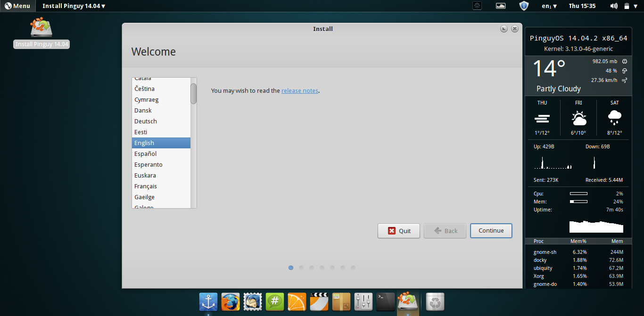The width and height of the screenshot is (644, 316).
Task: Click Kernel: 3.13.0-46-generic text
Action: coord(578,49)
